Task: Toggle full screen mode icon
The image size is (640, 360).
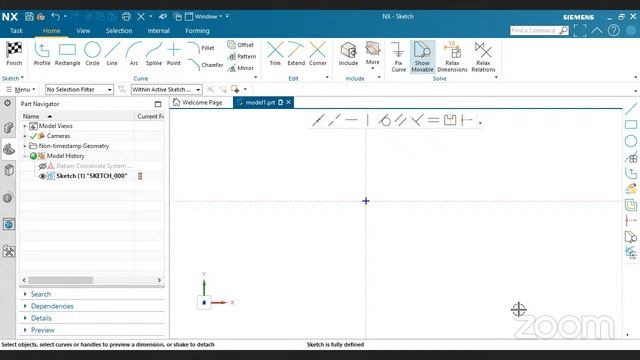Action: click(x=580, y=30)
